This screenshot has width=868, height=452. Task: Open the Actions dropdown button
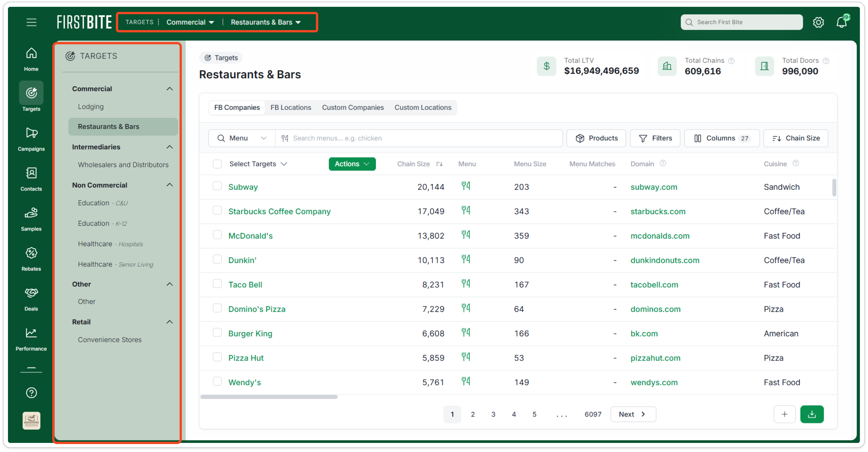pos(352,164)
